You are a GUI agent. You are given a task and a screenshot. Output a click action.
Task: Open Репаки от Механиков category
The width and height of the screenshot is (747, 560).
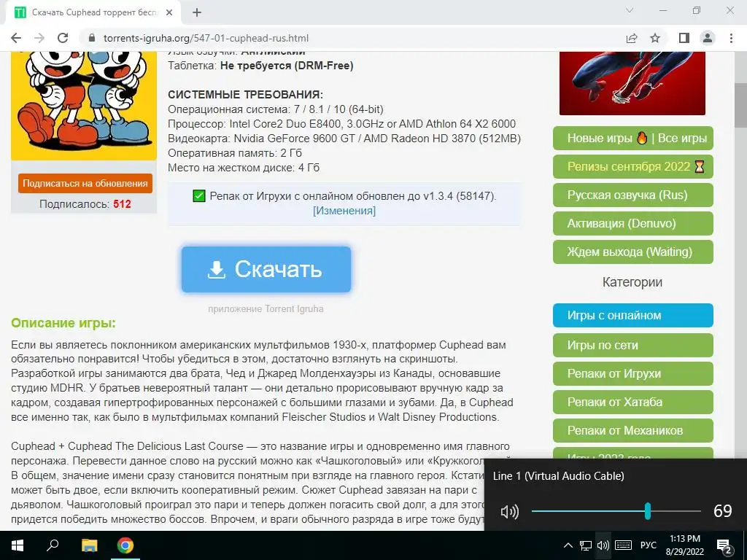[633, 430]
